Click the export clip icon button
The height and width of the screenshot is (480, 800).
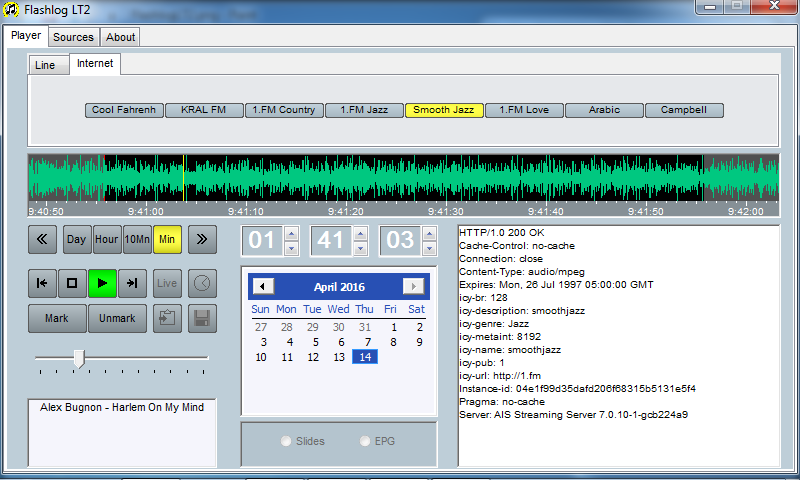pos(167,318)
